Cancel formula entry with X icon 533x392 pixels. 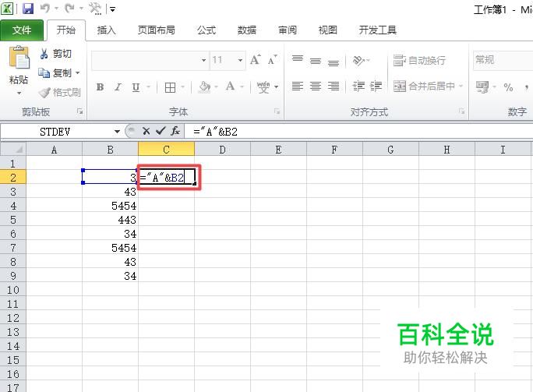click(x=146, y=131)
